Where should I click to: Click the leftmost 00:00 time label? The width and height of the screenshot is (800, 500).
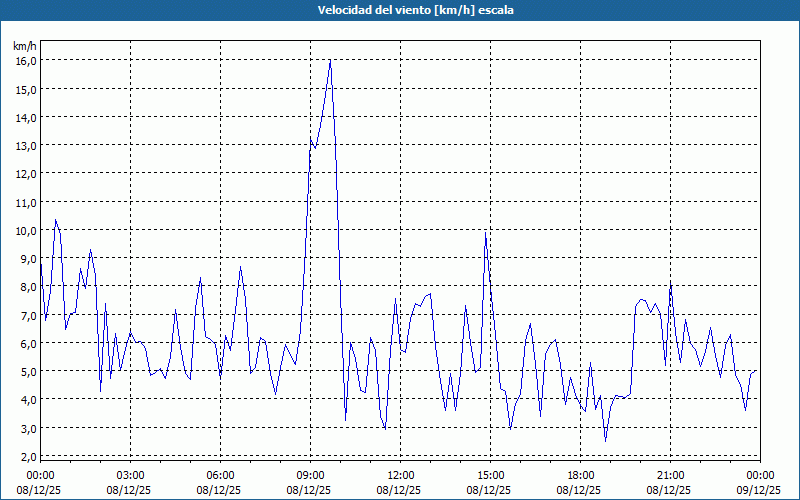(40, 475)
